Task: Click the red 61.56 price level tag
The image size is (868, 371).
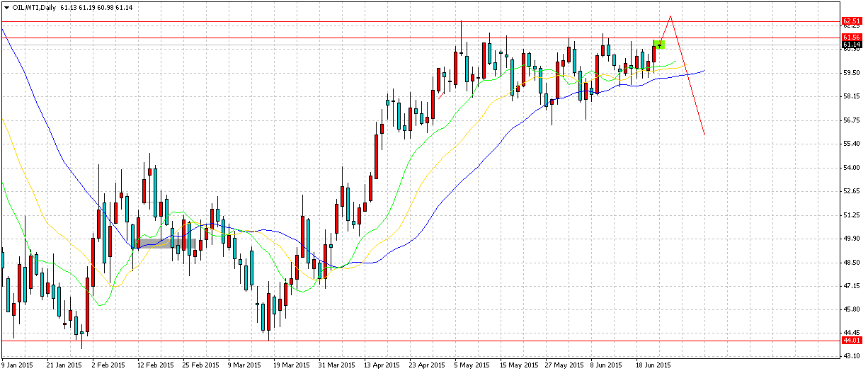Action: 851,37
